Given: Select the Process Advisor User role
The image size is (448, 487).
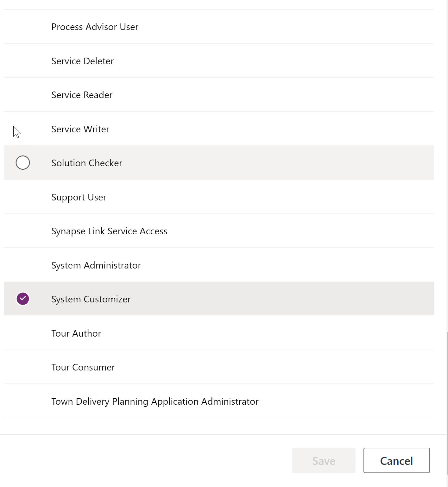Looking at the screenshot, I should (x=95, y=27).
